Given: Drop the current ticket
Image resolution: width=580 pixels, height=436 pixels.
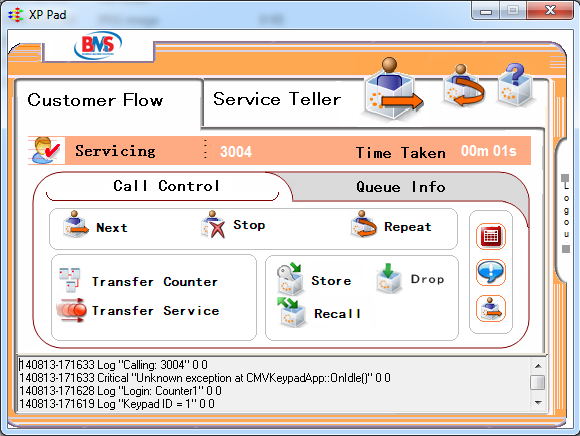Looking at the screenshot, I should 410,278.
